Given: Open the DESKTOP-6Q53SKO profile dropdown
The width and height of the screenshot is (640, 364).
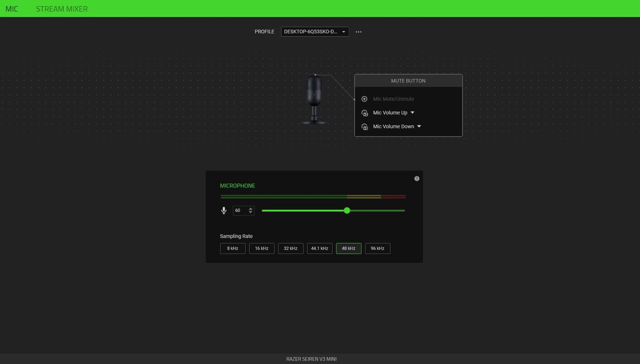Looking at the screenshot, I should coord(314,31).
